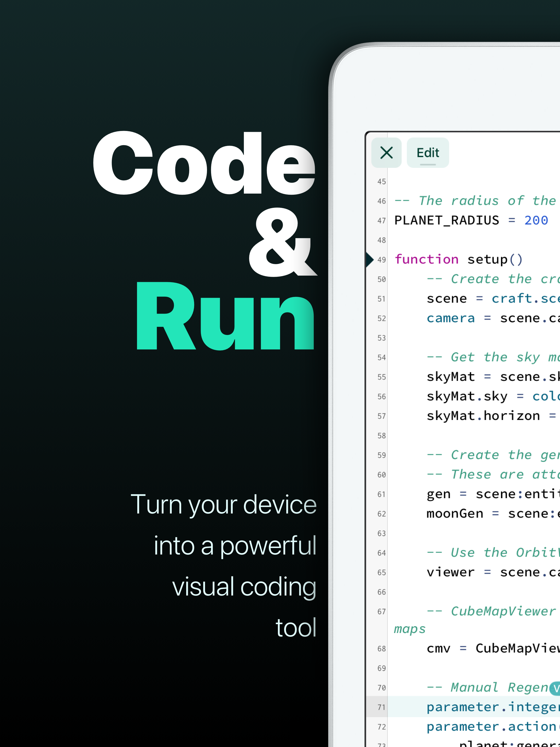Close the editor with the X icon
560x747 pixels.
pyautogui.click(x=386, y=153)
